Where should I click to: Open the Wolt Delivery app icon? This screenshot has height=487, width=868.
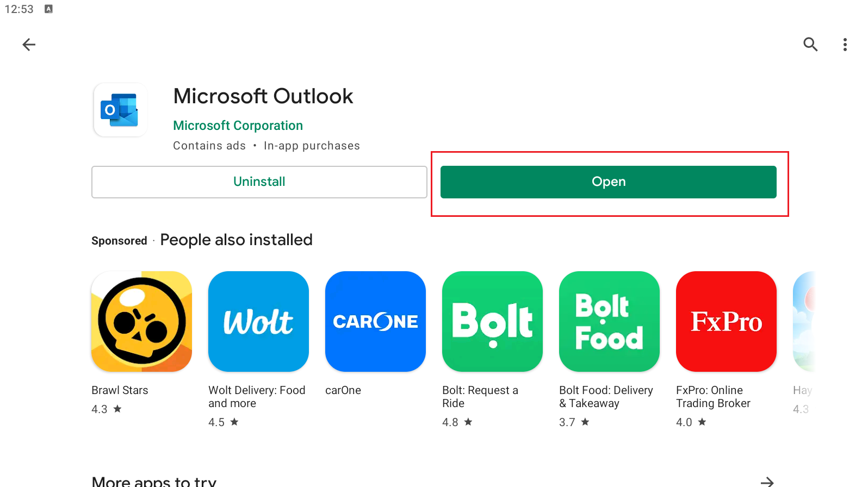pyautogui.click(x=258, y=321)
